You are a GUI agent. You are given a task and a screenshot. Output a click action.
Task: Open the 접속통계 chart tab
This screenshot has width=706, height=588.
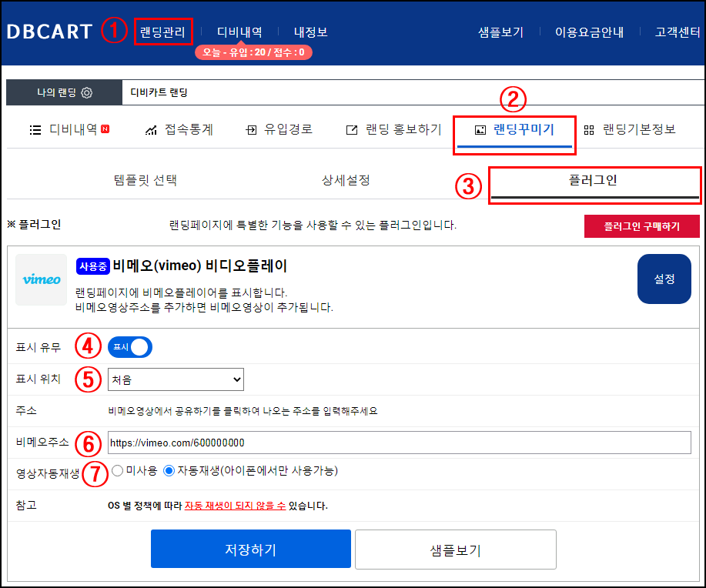point(179,129)
